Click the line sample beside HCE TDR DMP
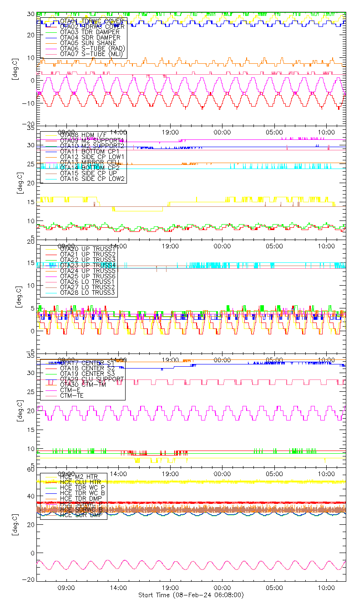The width and height of the screenshot is (364, 615). tap(50, 498)
